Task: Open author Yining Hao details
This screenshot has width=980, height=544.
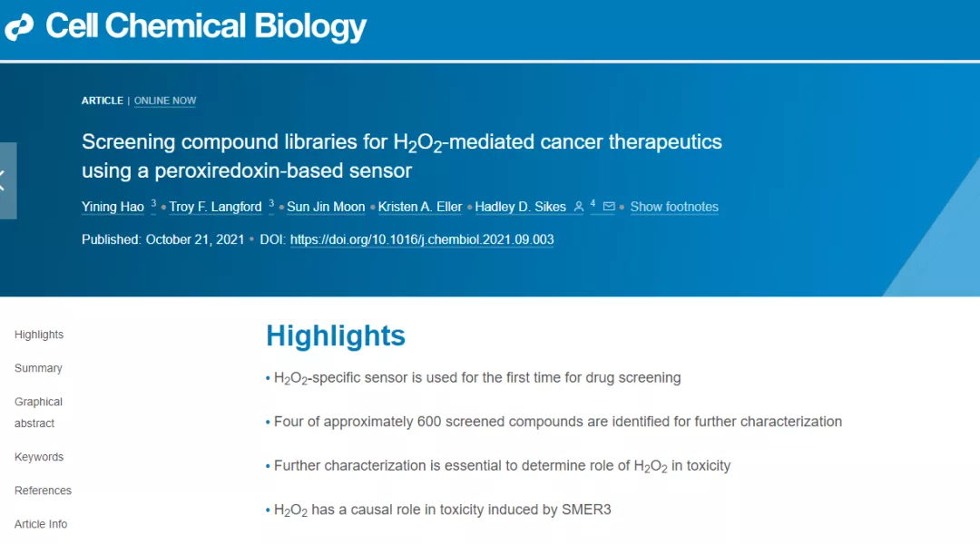Action: click(x=113, y=207)
